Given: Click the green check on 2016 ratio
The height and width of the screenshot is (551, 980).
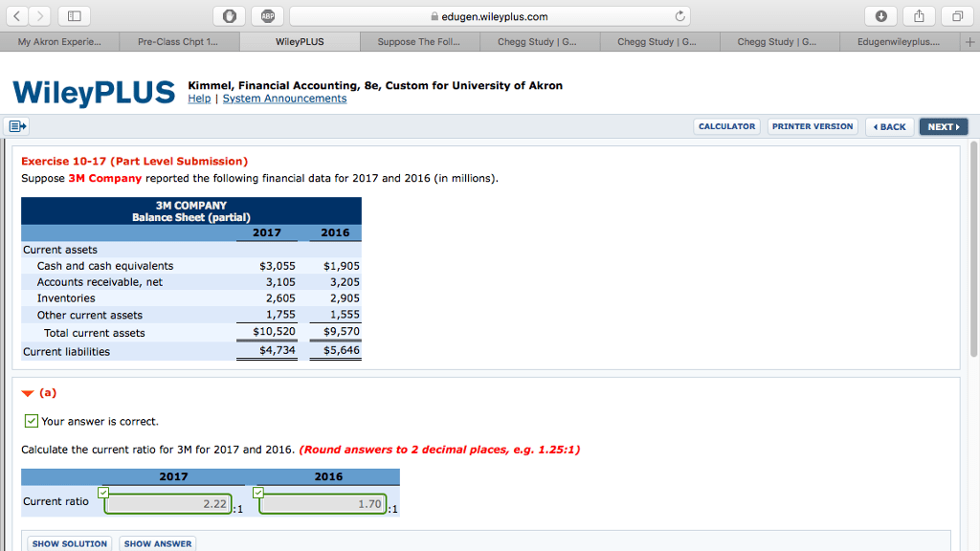Looking at the screenshot, I should [x=258, y=493].
